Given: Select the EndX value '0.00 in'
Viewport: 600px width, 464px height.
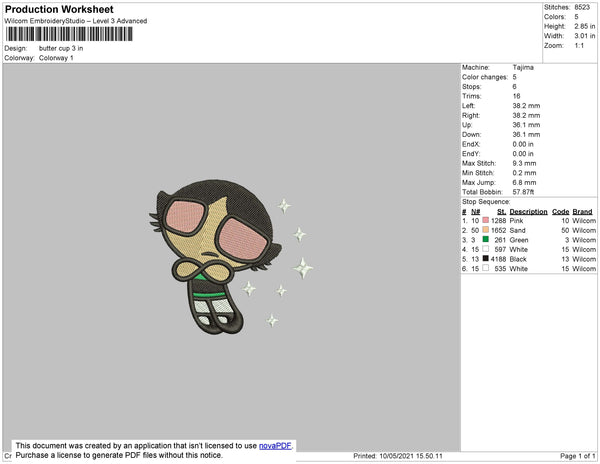Looking at the screenshot, I should tap(523, 144).
